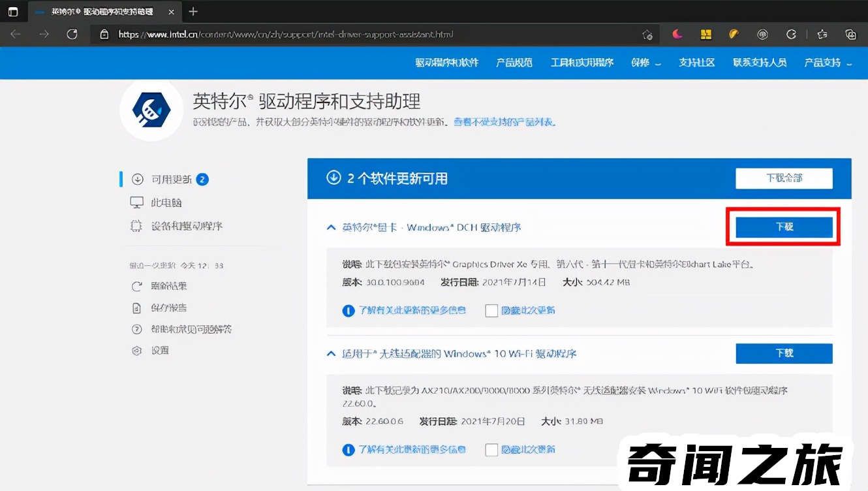This screenshot has height=491, width=868.
Task: Click the yellow grid extension icon
Action: pyautogui.click(x=705, y=35)
